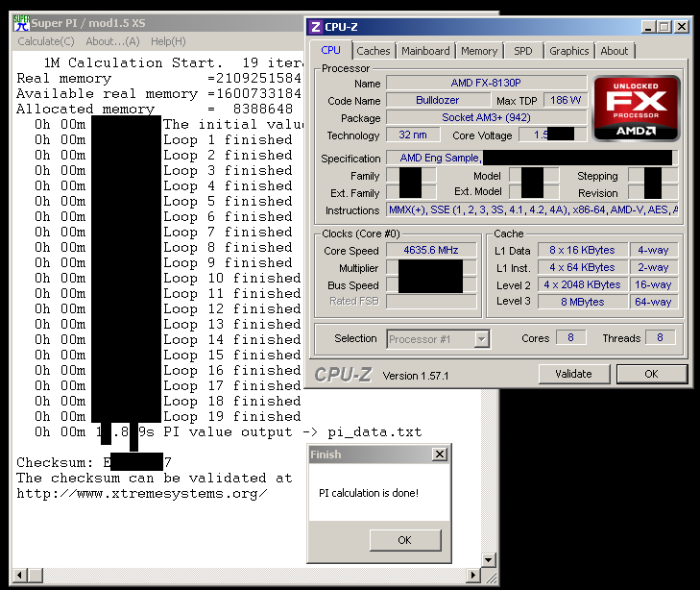Click the CPU-Z window title icon
700x590 pixels.
coord(316,27)
